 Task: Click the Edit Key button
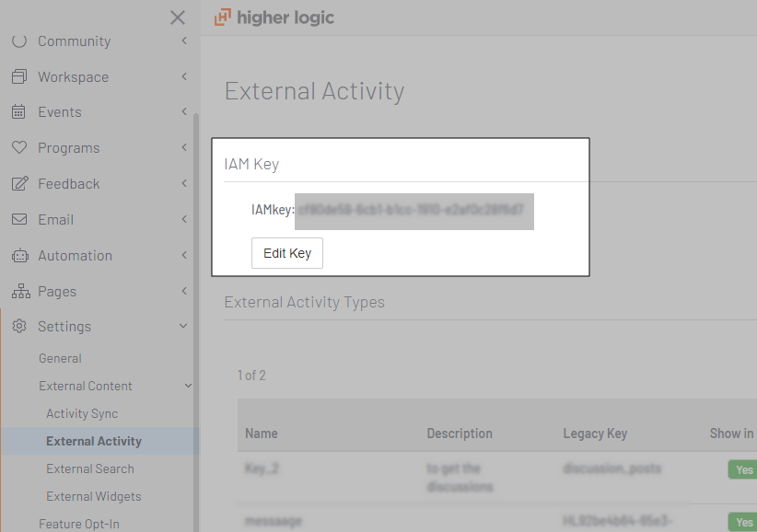[x=287, y=253]
